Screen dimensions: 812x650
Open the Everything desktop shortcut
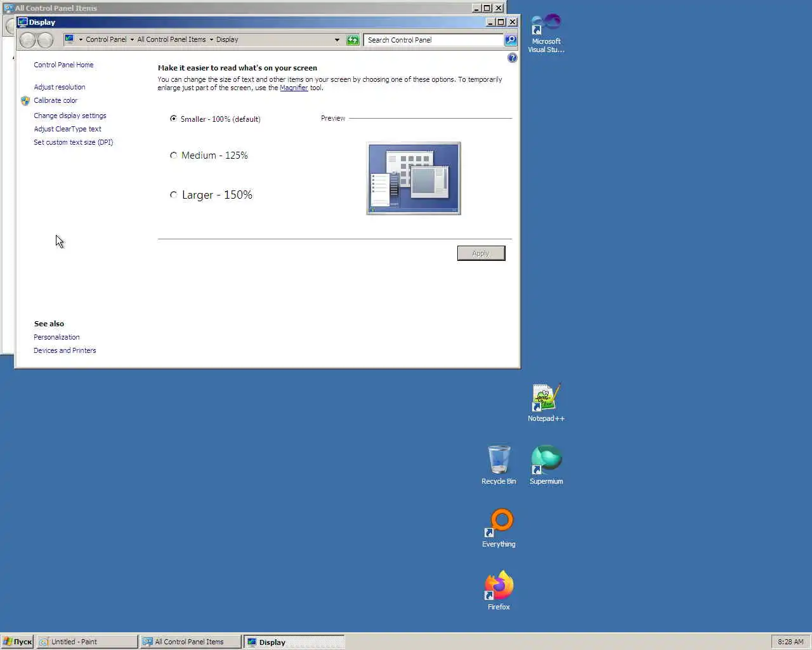[x=499, y=528]
